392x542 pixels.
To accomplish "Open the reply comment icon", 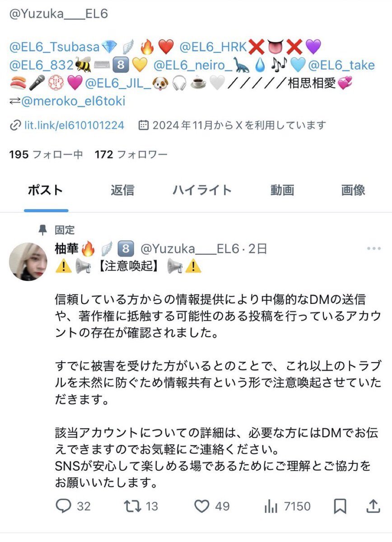I will pyautogui.click(x=64, y=506).
